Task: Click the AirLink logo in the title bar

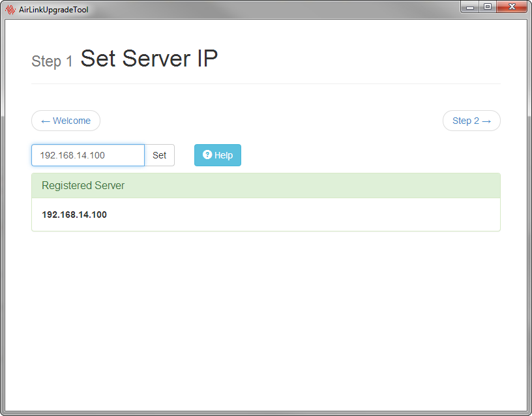Action: (10, 10)
